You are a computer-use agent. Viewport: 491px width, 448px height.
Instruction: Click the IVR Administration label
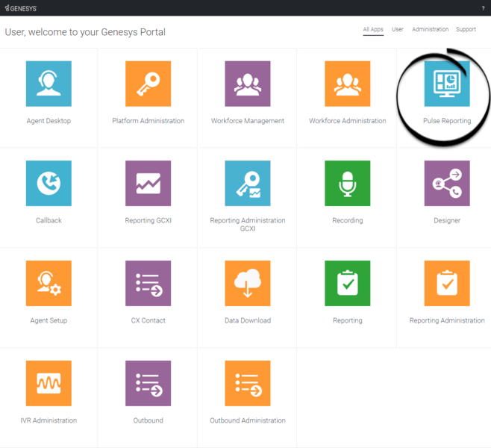pos(49,420)
